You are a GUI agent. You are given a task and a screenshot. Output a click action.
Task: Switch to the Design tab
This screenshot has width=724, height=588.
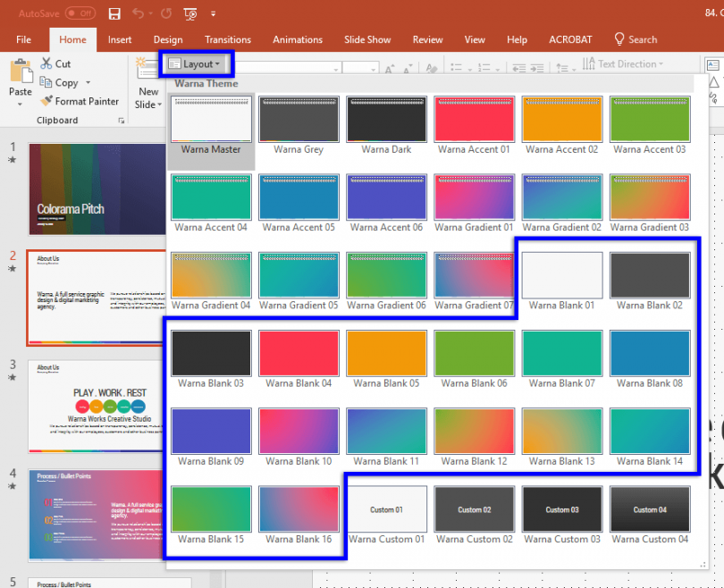click(x=168, y=39)
